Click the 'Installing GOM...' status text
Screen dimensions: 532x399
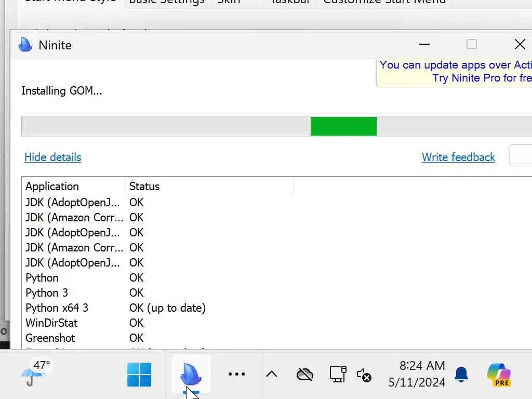(x=61, y=91)
